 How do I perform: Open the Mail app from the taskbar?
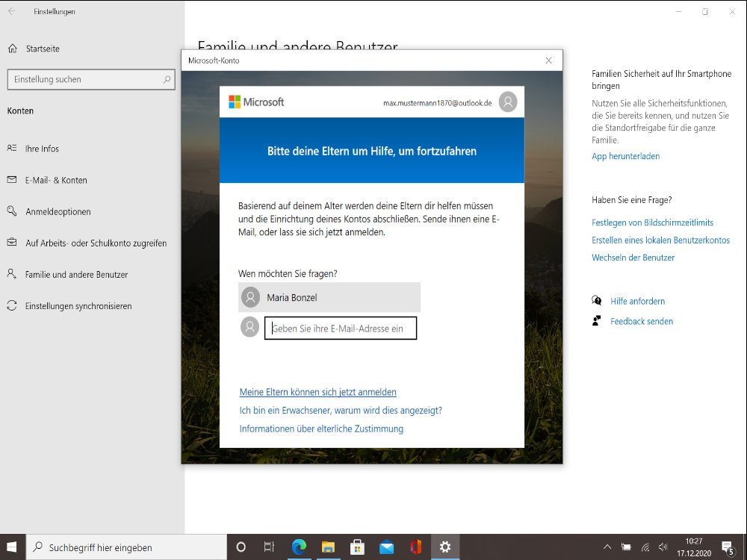[386, 547]
